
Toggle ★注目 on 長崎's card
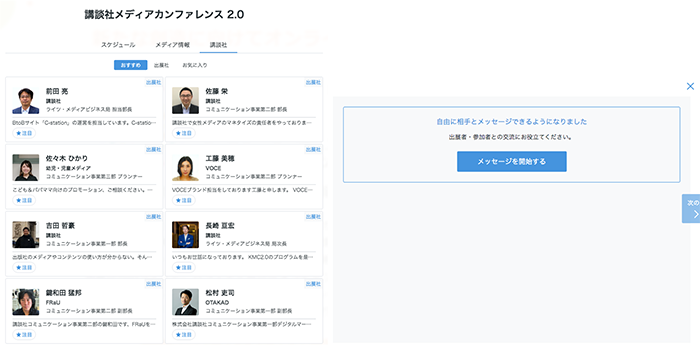click(183, 268)
